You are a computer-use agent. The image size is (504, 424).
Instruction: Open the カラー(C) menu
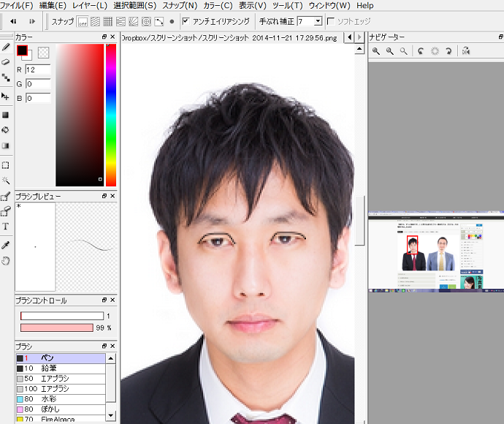pyautogui.click(x=218, y=5)
